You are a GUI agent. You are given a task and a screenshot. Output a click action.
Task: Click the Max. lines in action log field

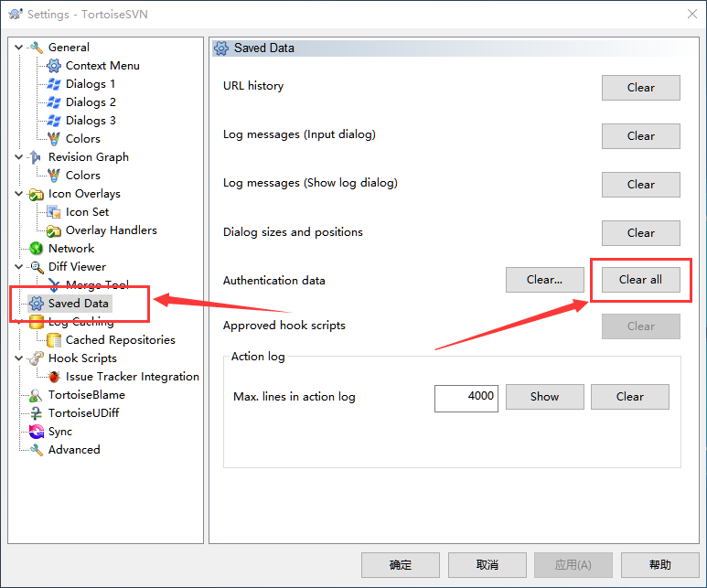[466, 398]
